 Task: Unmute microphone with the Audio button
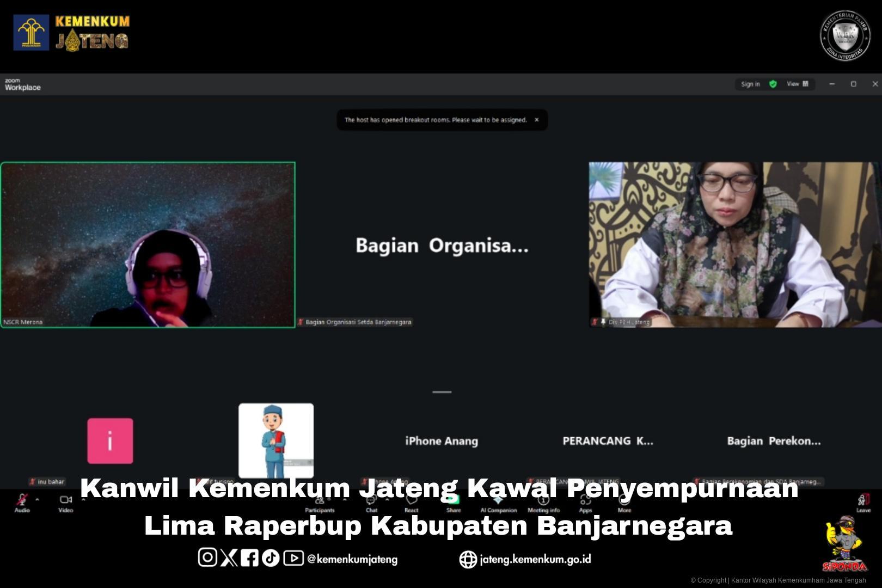(x=22, y=502)
